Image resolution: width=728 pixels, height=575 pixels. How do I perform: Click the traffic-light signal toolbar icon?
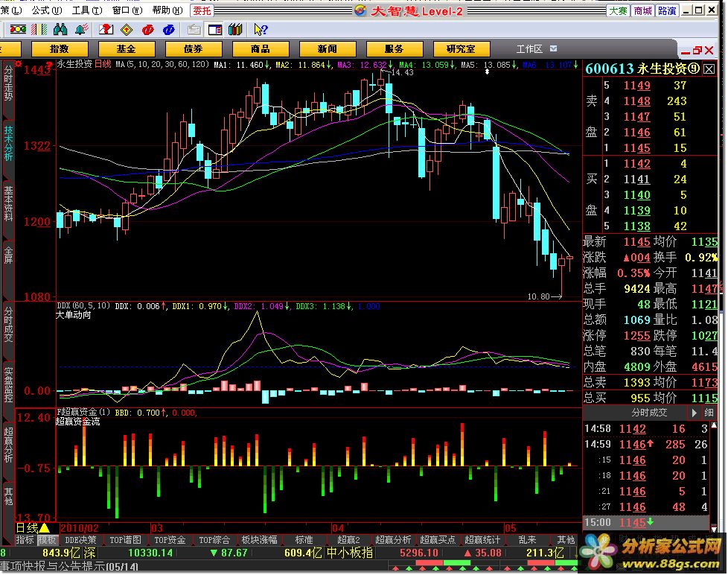[18, 30]
